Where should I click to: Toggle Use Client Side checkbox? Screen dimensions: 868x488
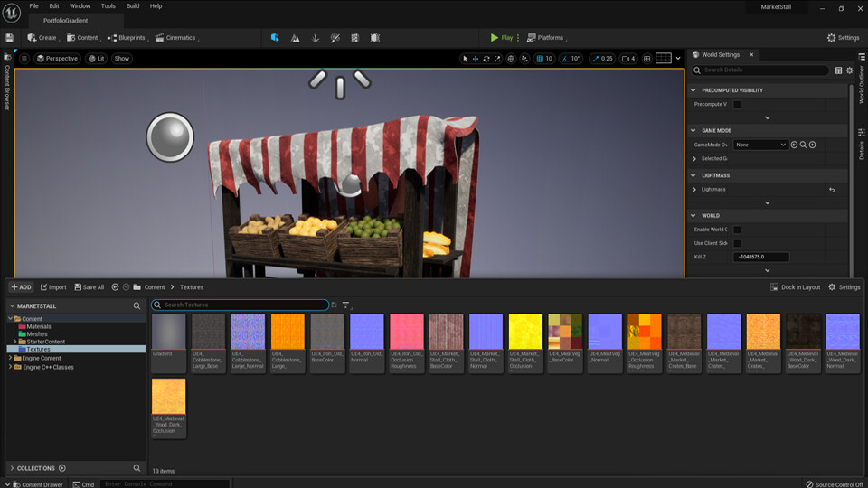[737, 243]
